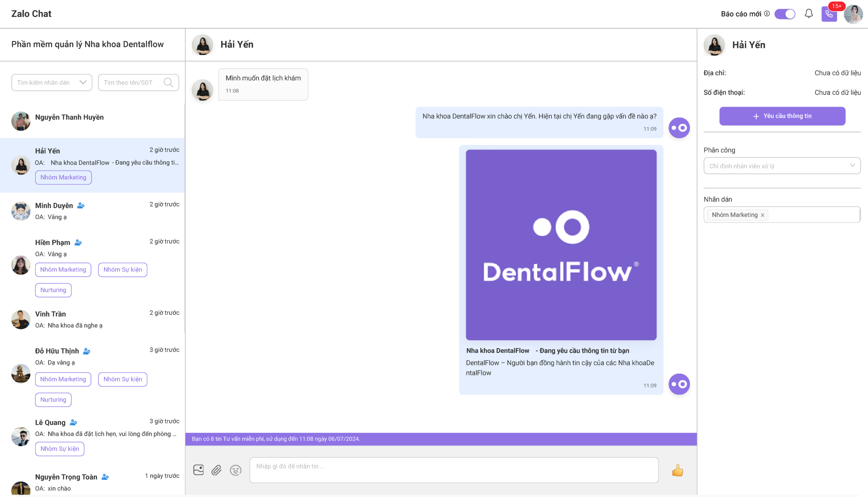Click the Yêu cầu thông tin button

[x=782, y=116]
